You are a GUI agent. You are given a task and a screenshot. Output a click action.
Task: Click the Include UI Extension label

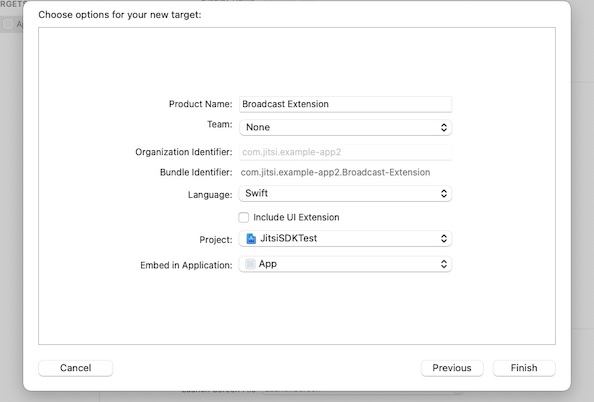[x=296, y=217]
